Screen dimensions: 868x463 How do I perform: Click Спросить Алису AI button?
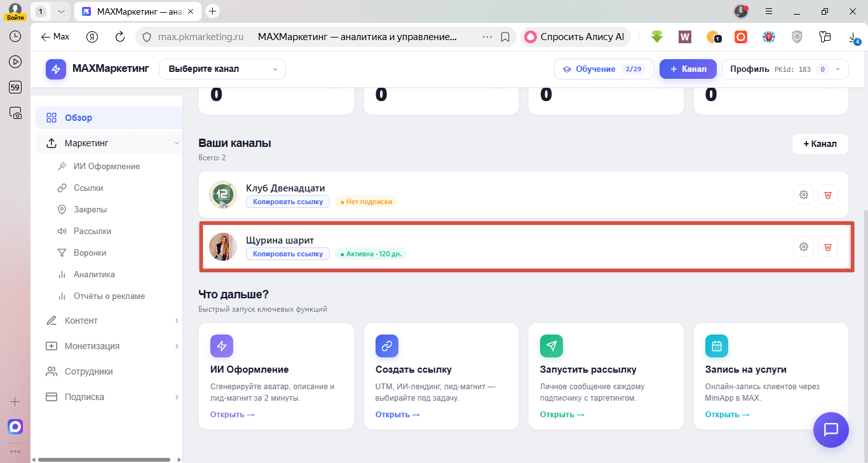pyautogui.click(x=576, y=37)
